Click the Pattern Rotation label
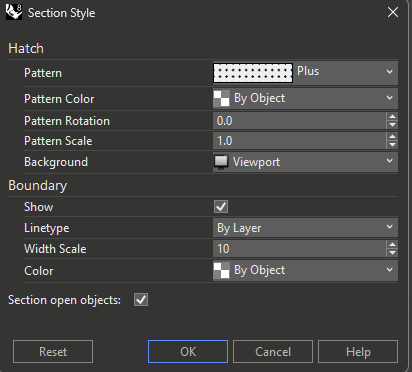This screenshot has width=412, height=372. coord(67,121)
